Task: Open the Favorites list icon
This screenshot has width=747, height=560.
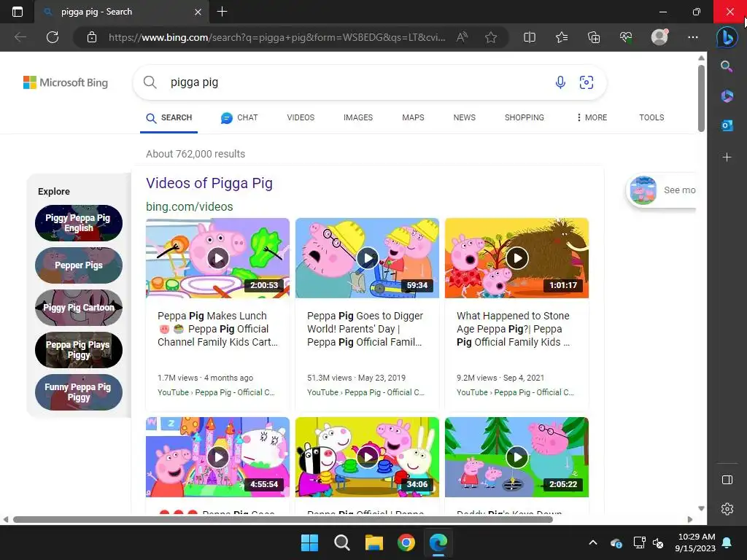Action: point(562,37)
